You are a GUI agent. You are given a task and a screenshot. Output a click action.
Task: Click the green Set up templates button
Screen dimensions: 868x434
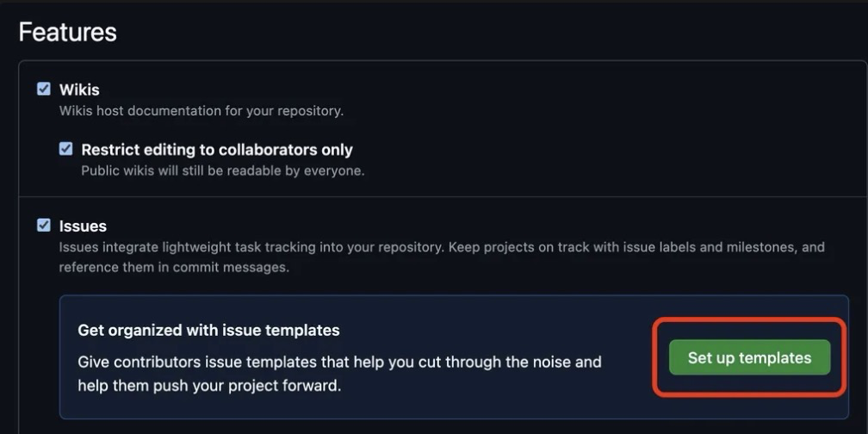[749, 357]
